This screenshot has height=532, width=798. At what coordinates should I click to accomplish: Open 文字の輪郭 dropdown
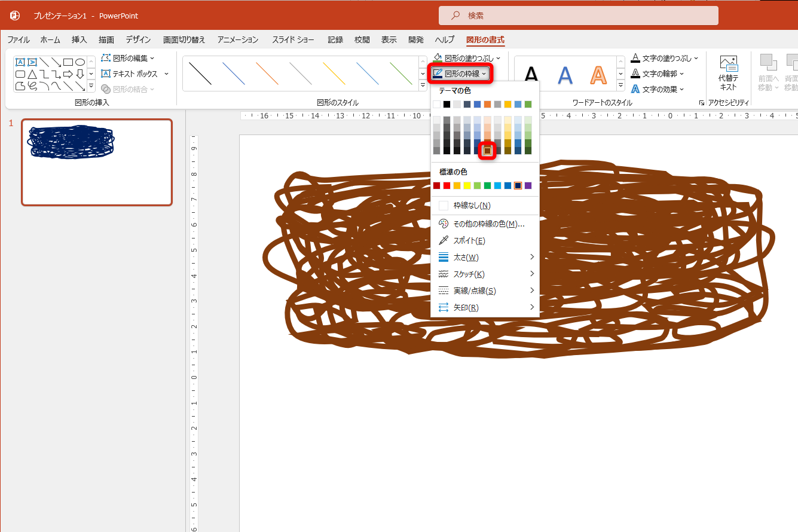[658, 74]
